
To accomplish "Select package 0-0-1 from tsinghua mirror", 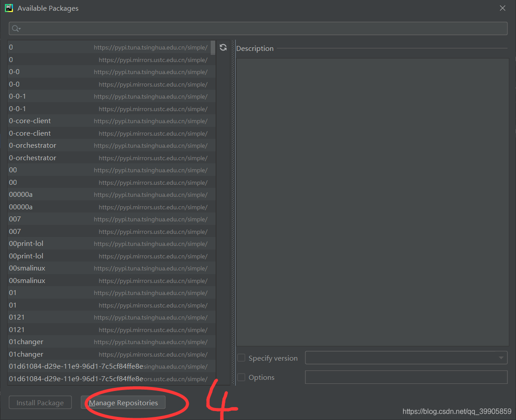I will tap(112, 96).
